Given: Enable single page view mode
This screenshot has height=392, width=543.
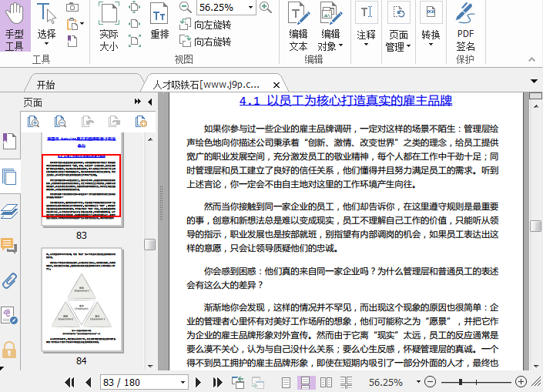Looking at the screenshot, I should tap(286, 382).
